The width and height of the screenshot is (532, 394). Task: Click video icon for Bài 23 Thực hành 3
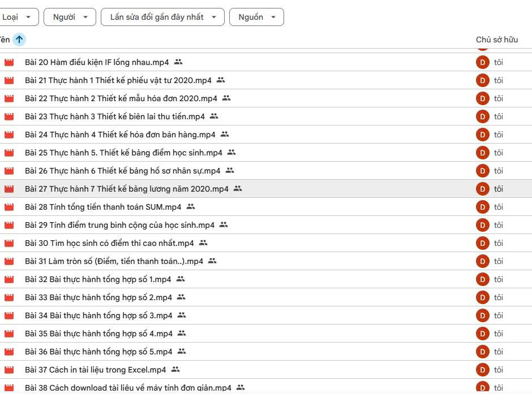[x=9, y=116]
